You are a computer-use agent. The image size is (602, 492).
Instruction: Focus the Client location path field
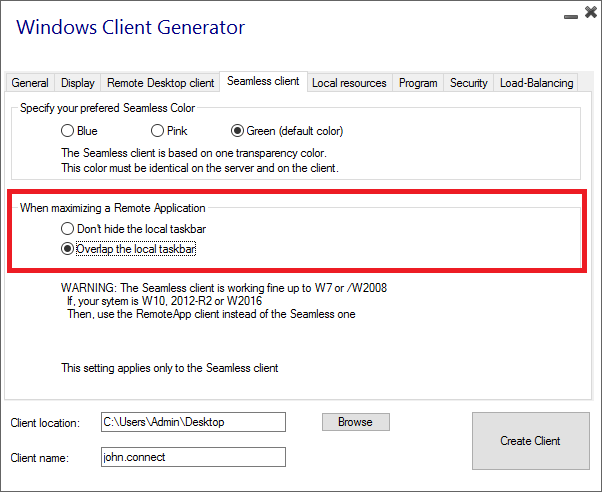(x=193, y=422)
